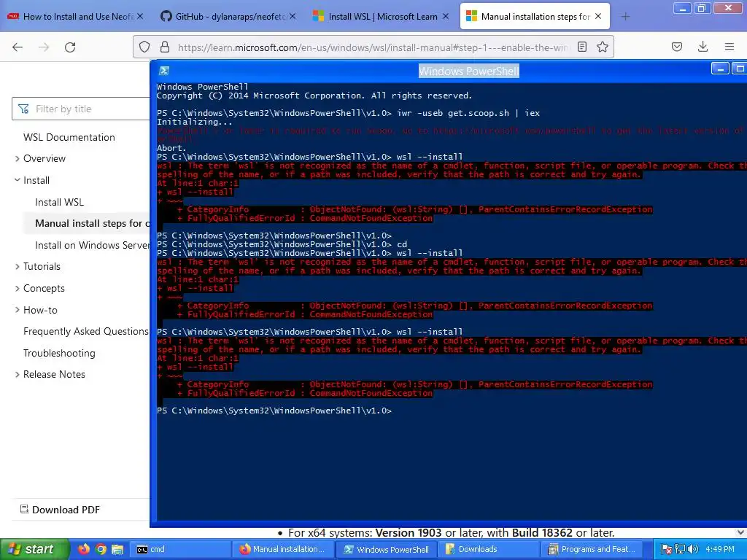Screen dimensions: 747x560
Task: Expand the Release Notes section
Action: (18, 374)
